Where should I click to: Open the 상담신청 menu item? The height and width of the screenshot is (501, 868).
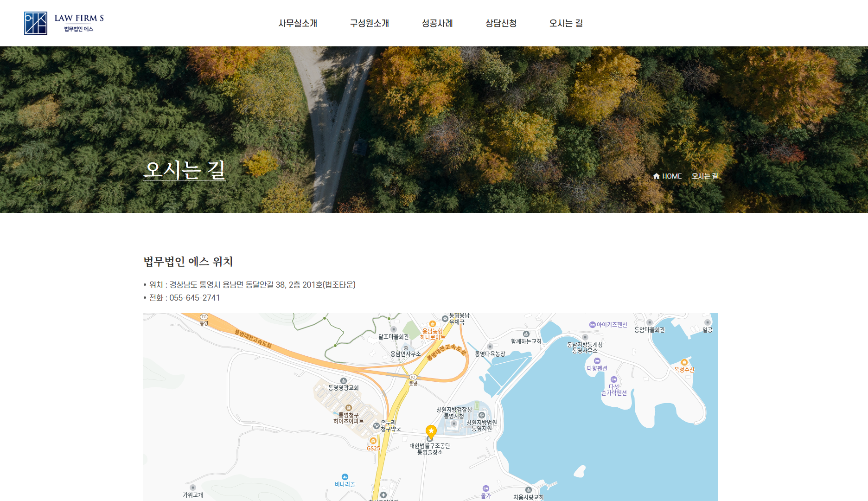click(501, 23)
